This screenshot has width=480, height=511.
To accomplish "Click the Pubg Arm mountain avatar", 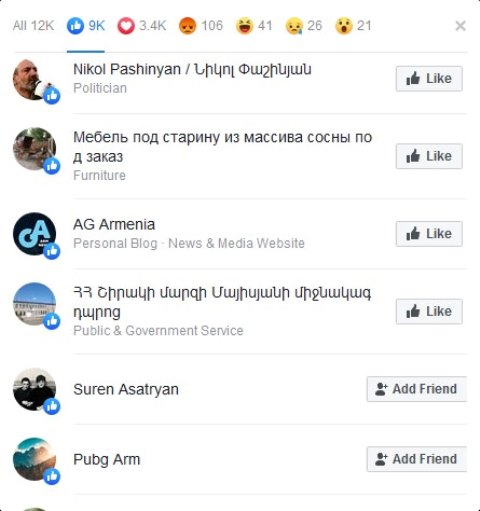I will 34,459.
